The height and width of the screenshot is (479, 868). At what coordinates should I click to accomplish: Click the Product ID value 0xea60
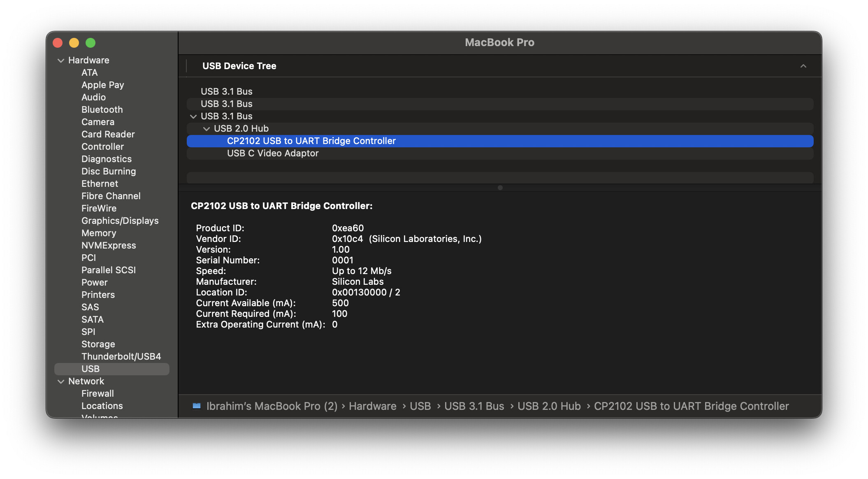[348, 228]
